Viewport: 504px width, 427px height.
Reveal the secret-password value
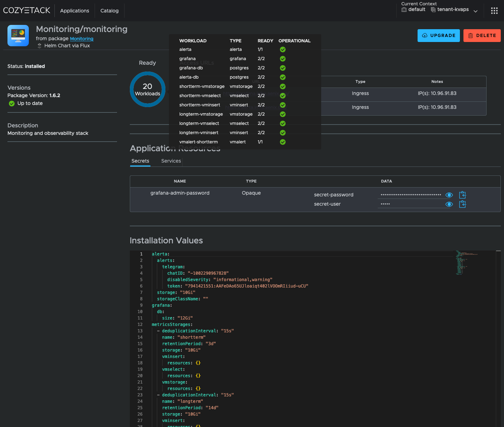pyautogui.click(x=449, y=195)
